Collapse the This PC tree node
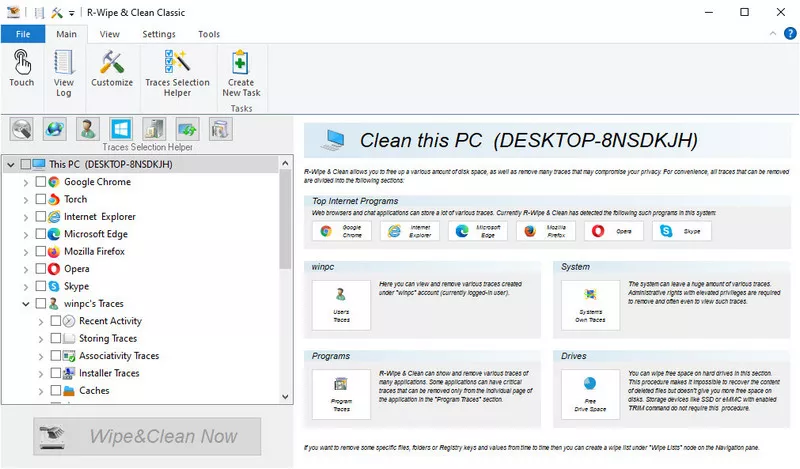This screenshot has height=469, width=800. [x=10, y=165]
